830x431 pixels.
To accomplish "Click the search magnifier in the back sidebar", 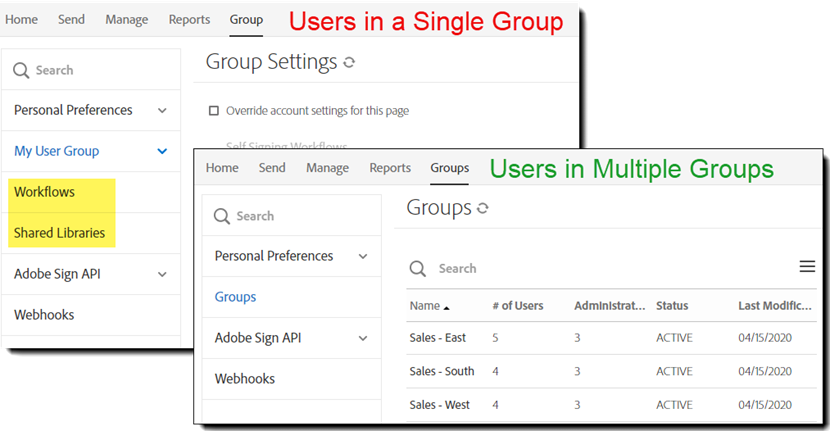I will click(x=21, y=70).
